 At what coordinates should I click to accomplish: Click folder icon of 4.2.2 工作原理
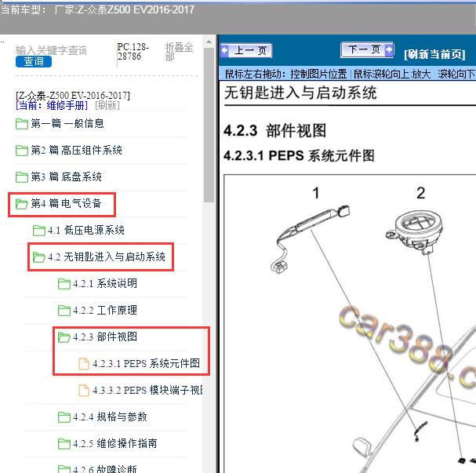coord(64,311)
